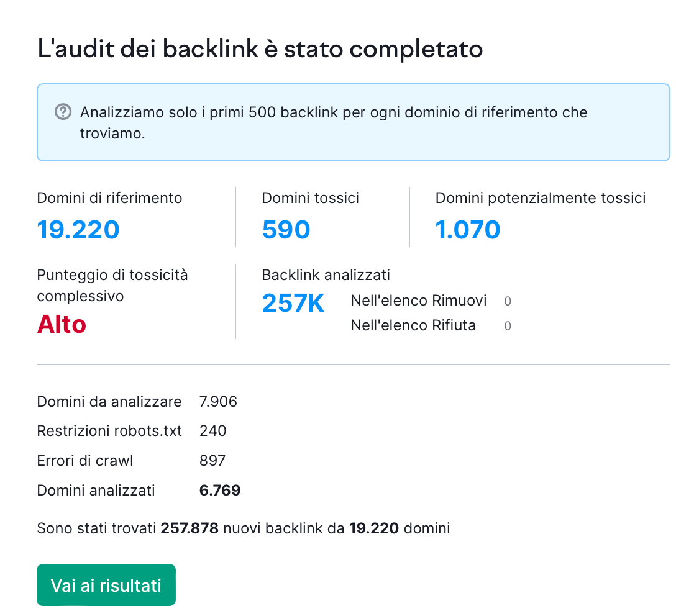Open the Vai ai risultati button
The image size is (676, 616).
coord(106,585)
